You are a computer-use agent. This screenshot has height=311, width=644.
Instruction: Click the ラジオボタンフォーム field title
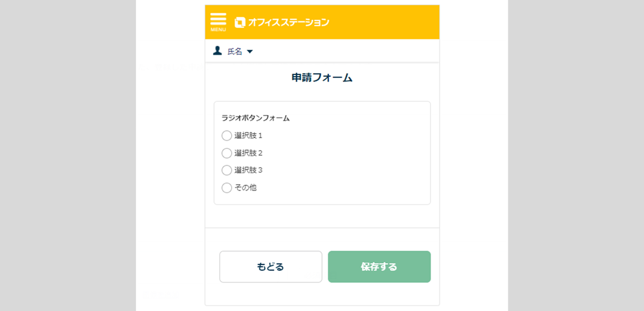pyautogui.click(x=256, y=118)
